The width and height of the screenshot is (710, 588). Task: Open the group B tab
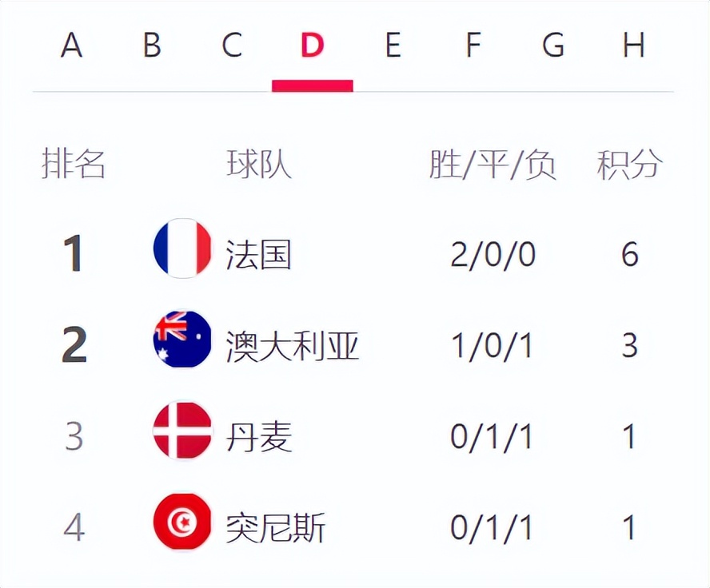point(152,46)
